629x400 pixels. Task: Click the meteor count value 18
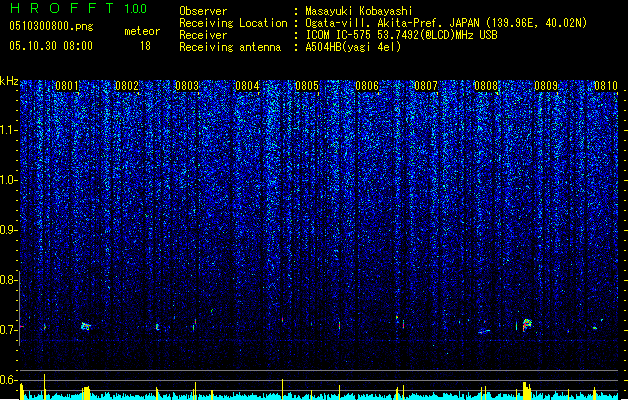tap(145, 46)
